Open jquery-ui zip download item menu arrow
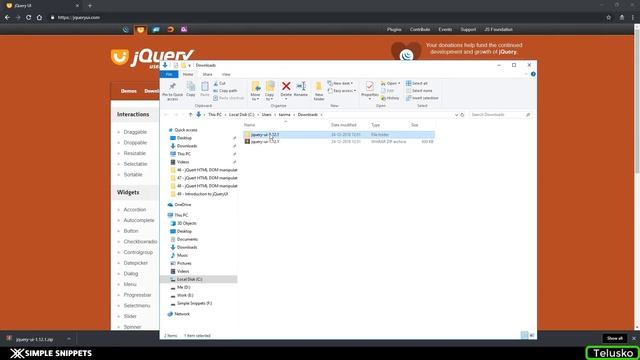Viewport: 640px width, 360px height. point(69,339)
